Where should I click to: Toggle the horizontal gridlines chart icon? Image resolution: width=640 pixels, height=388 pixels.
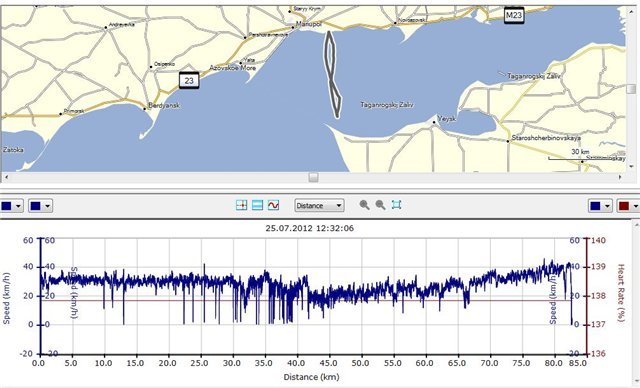pyautogui.click(x=258, y=205)
